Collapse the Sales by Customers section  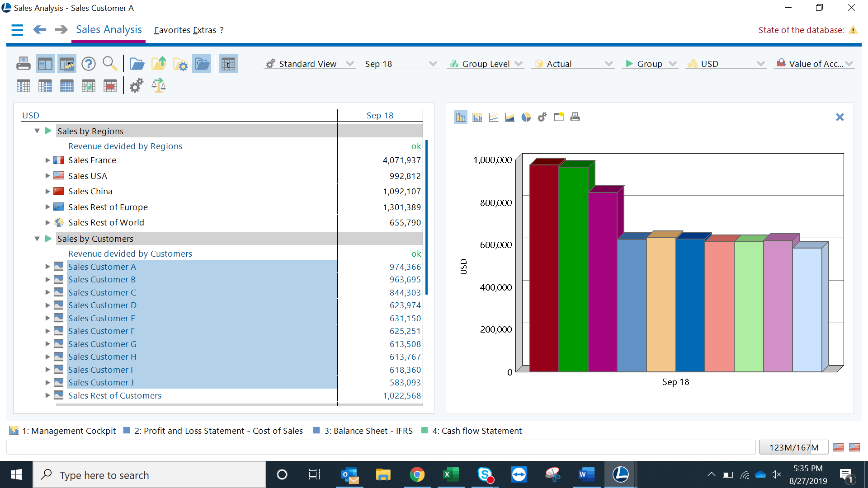tap(37, 239)
